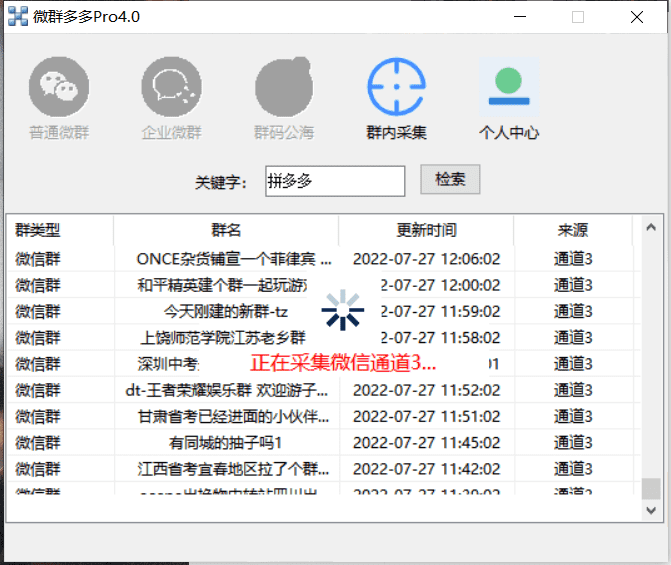Sort by 更新时间 column header
The image size is (671, 565).
click(426, 230)
